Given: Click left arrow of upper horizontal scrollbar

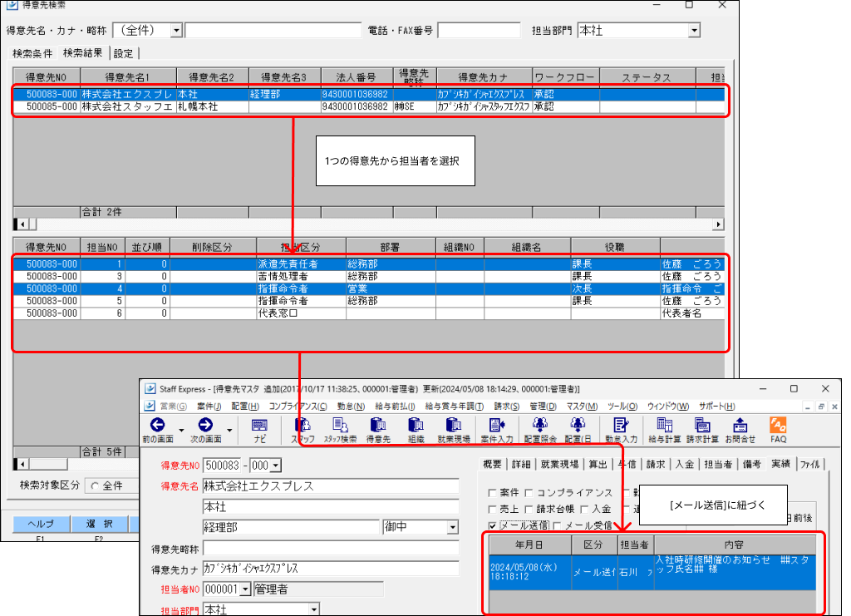Looking at the screenshot, I should click(x=22, y=224).
